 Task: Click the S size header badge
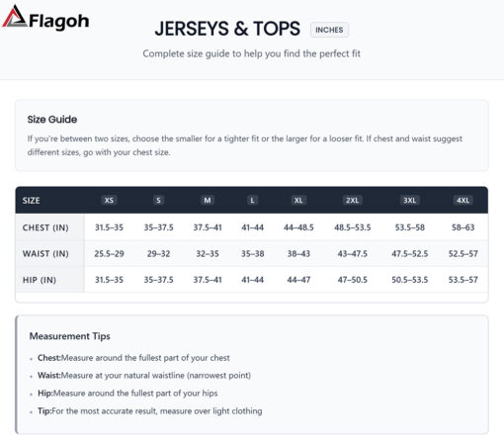pyautogui.click(x=158, y=200)
